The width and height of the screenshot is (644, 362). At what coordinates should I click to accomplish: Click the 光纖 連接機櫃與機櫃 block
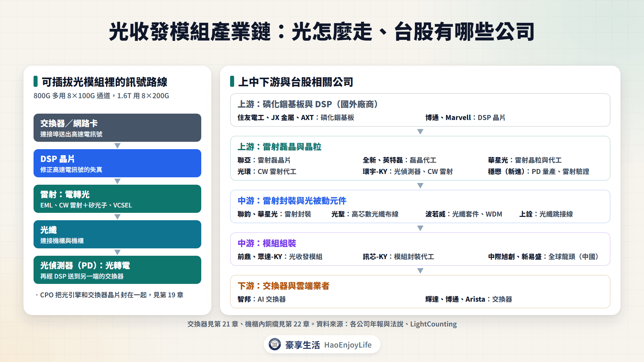(x=117, y=234)
